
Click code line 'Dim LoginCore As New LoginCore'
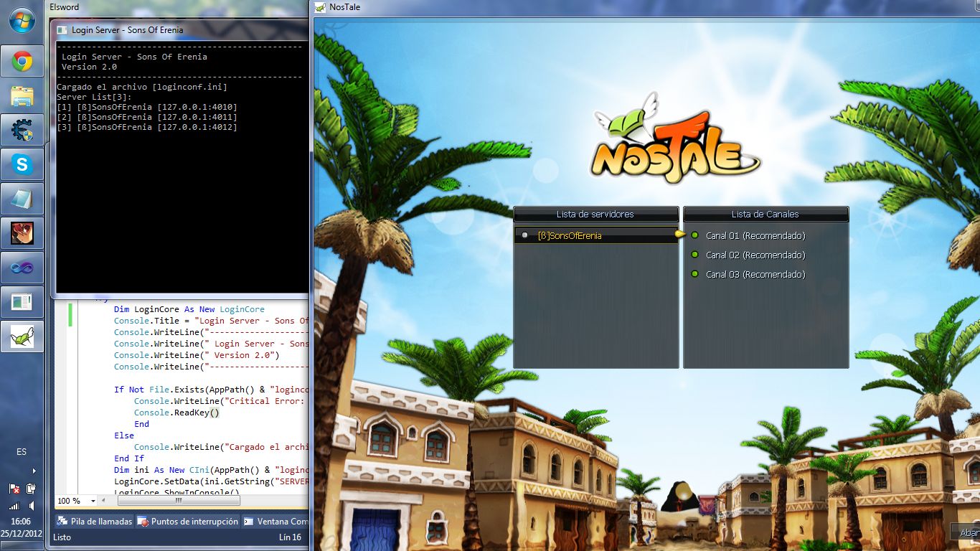(x=189, y=309)
